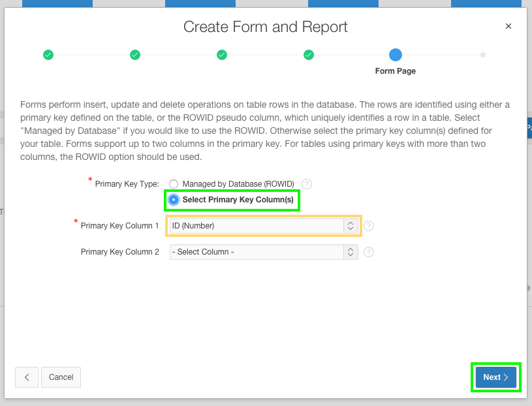Click the Cancel button
532x406 pixels.
point(61,377)
